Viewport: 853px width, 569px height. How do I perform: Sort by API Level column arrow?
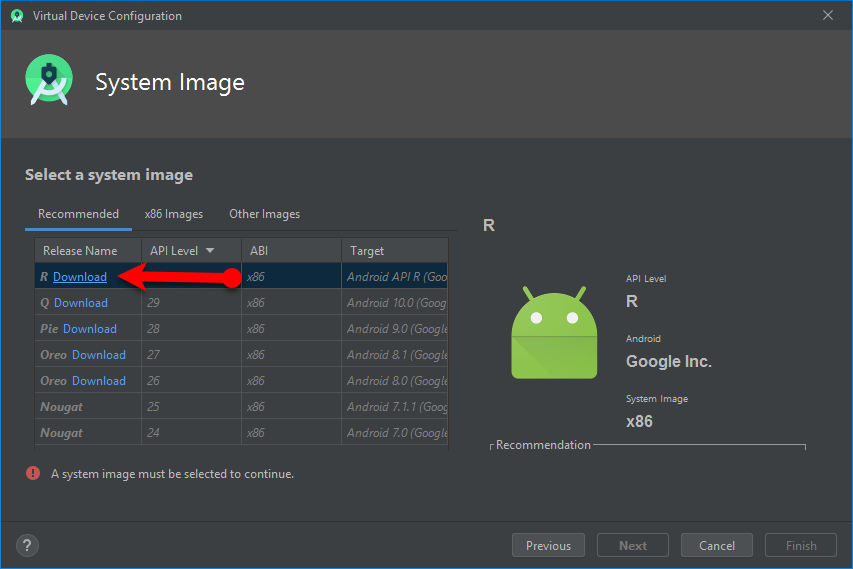coord(210,251)
